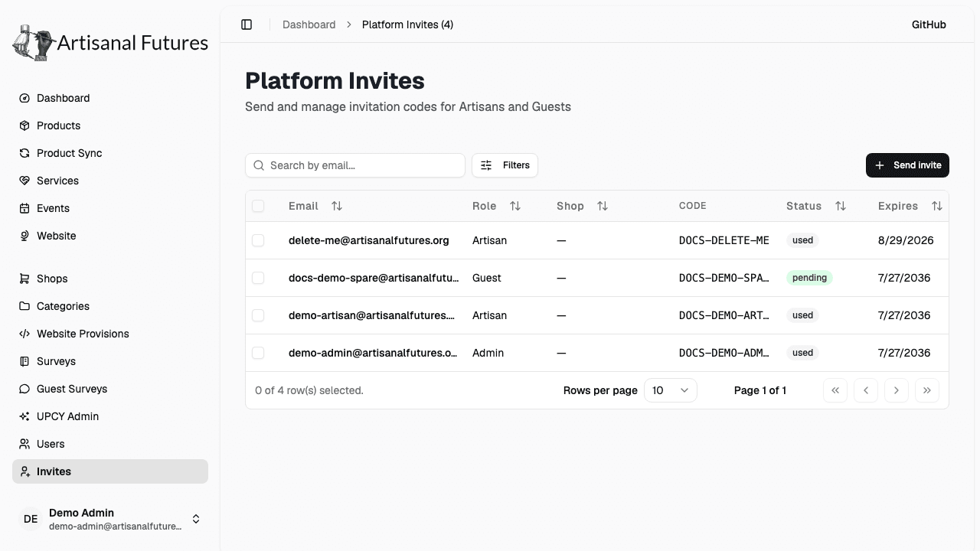Viewport: 980px width, 551px height.
Task: Click the Dashboard breadcrumb link
Action: tap(309, 24)
